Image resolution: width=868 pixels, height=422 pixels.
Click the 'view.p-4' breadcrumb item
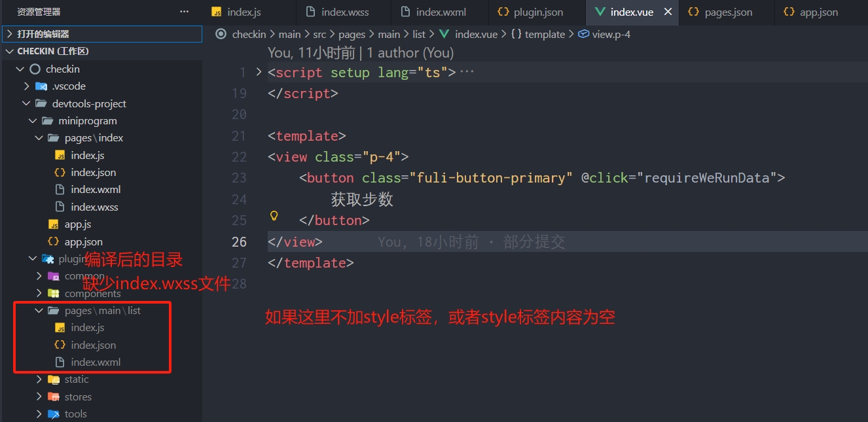(x=611, y=34)
